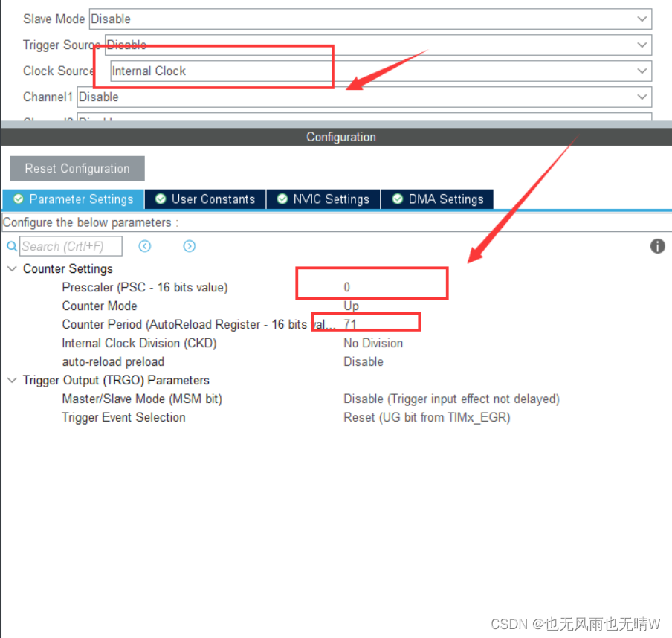Switch to the User Constants tab
The width and height of the screenshot is (672, 638).
[x=205, y=199]
